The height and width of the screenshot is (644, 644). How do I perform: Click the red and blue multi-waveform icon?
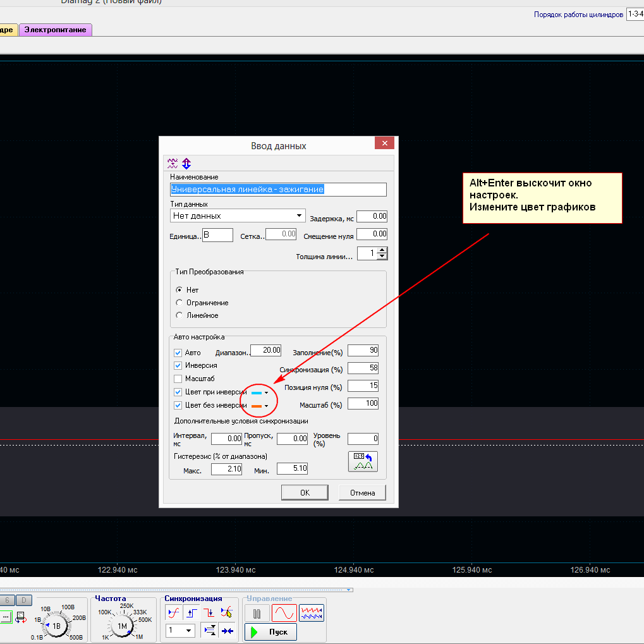[312, 613]
